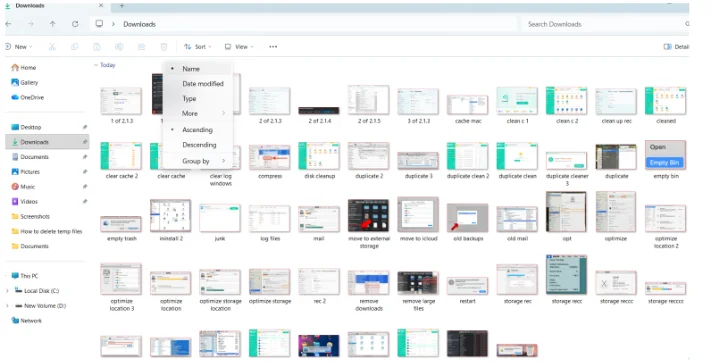Image resolution: width=712 pixels, height=362 pixels.
Task: Sort by Type
Action: pyautogui.click(x=198, y=99)
